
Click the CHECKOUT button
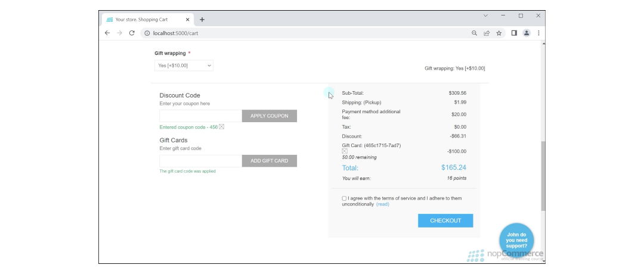445,220
